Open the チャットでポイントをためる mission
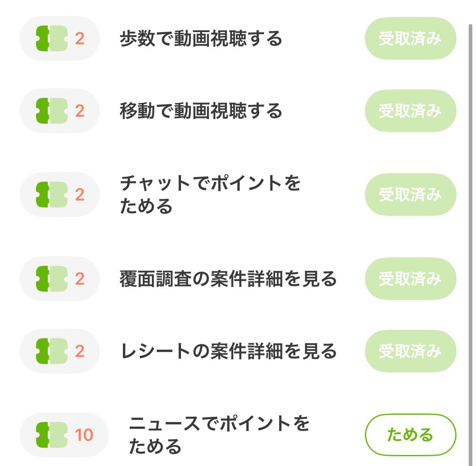The width and height of the screenshot is (476, 466). (210, 195)
